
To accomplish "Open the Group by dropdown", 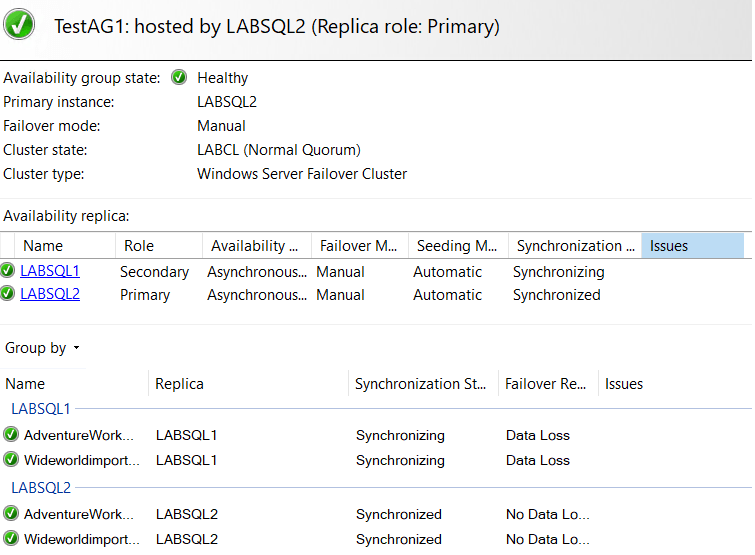I will (x=42, y=348).
